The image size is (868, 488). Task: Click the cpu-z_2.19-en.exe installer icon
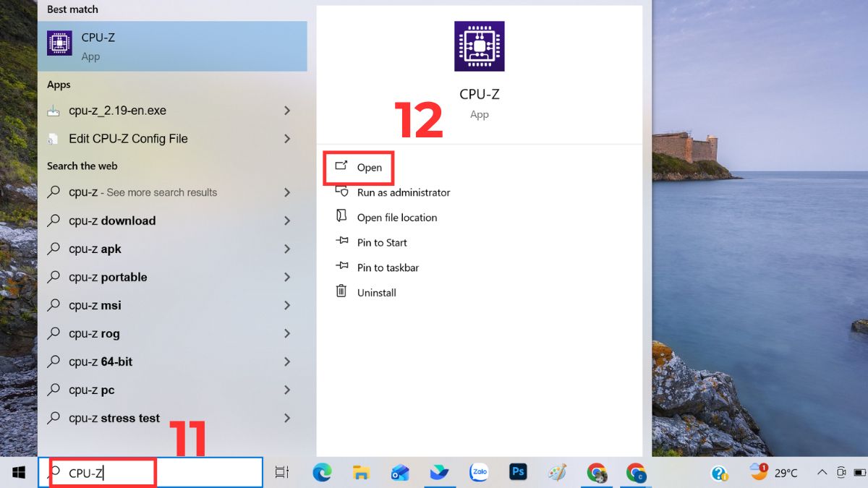point(54,111)
